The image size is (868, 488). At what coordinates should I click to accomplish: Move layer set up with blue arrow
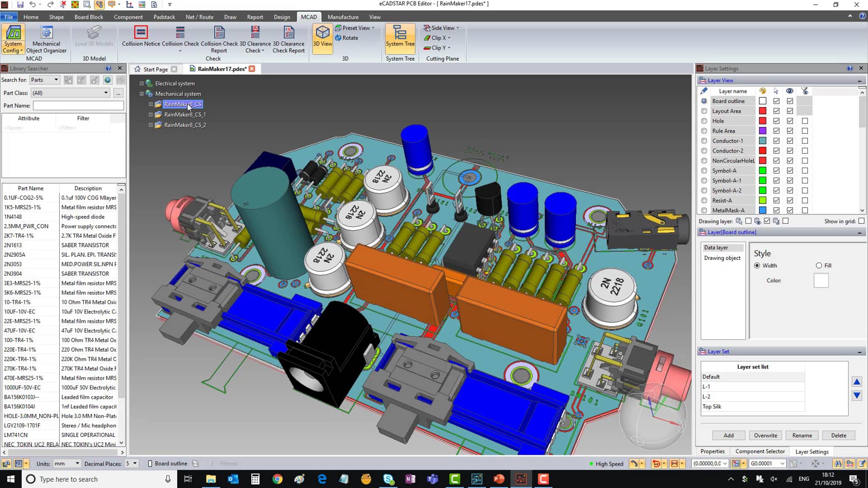point(857,381)
